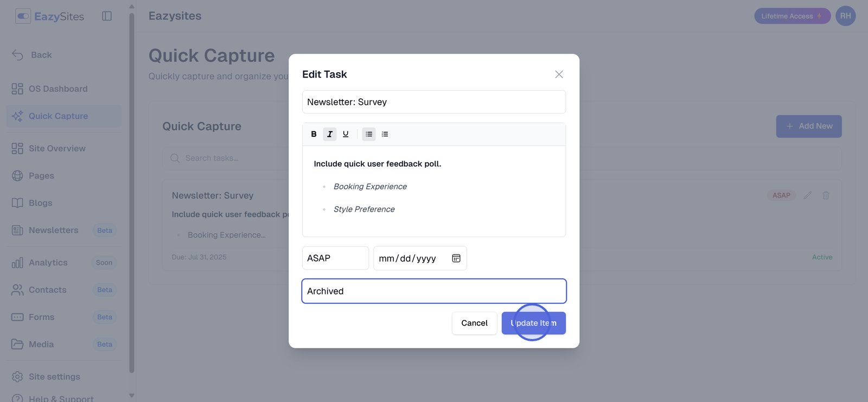Apply numbered list formatting

385,134
